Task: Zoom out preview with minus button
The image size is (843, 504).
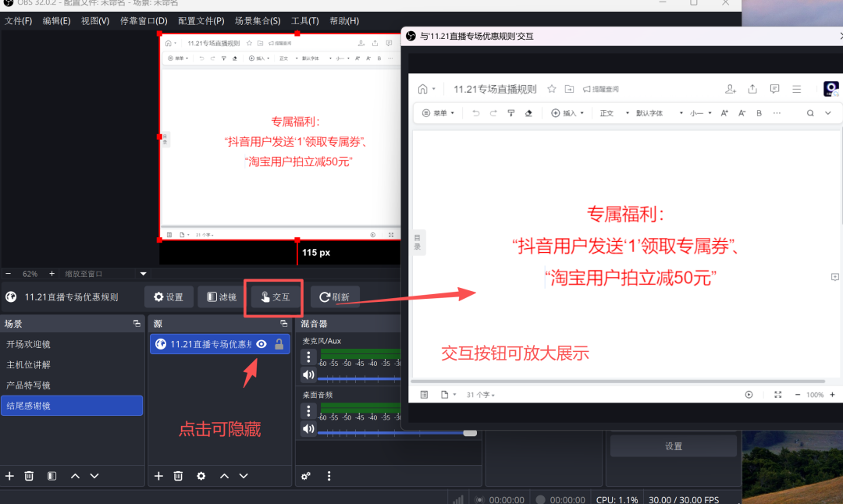Action: pos(8,274)
